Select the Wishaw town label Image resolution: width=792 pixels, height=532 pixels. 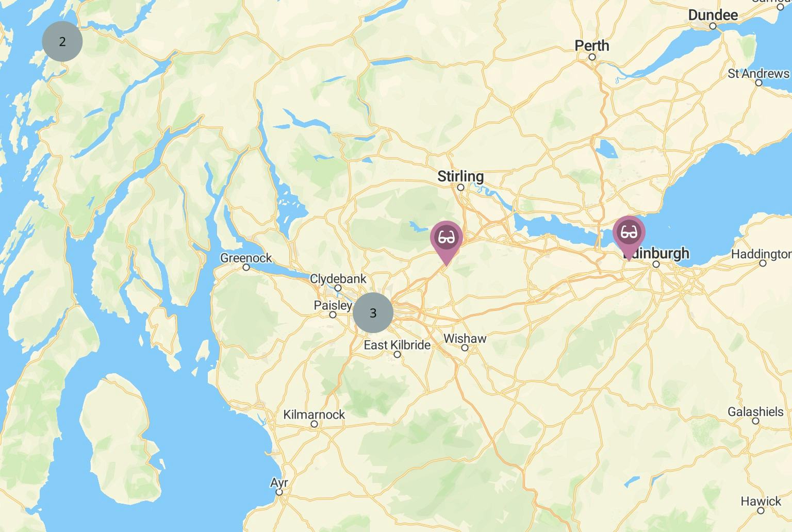click(465, 339)
